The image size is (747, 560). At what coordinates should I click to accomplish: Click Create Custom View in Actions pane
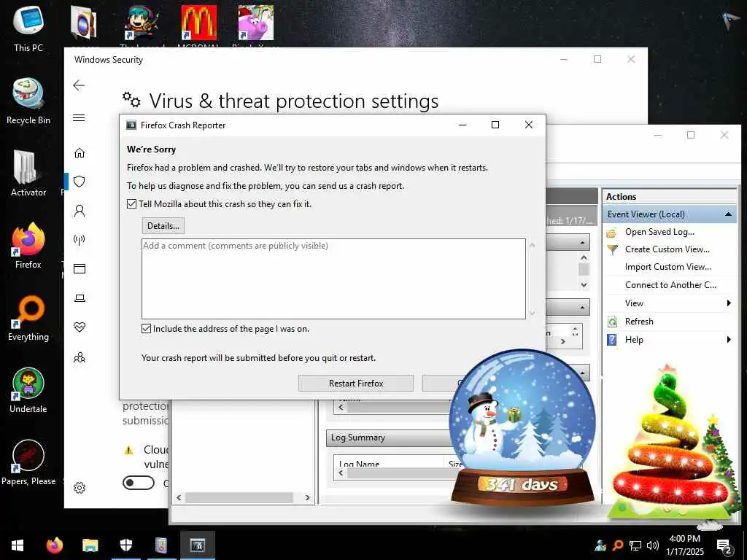(667, 249)
